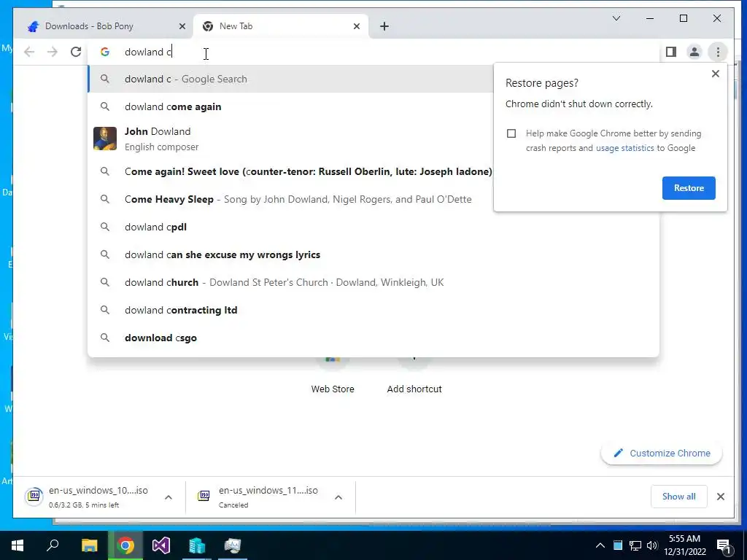Open the monitor app taskbar icon

(233, 545)
